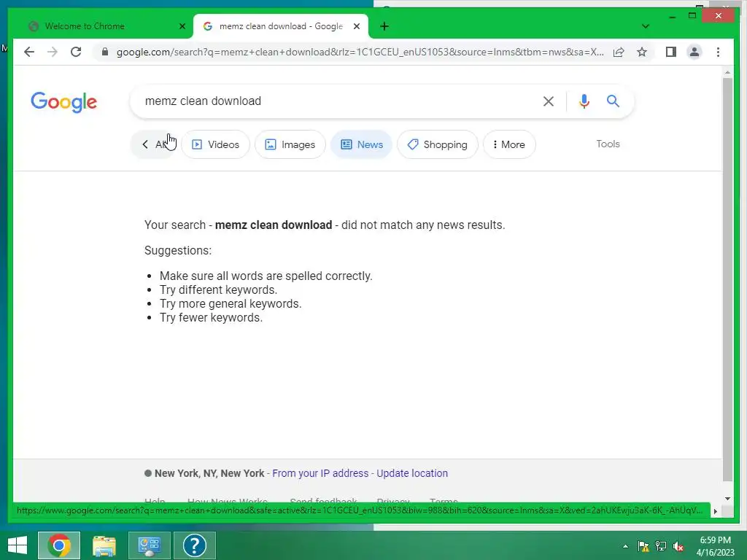The image size is (747, 560).
Task: Switch to Videos results
Action: tap(215, 144)
